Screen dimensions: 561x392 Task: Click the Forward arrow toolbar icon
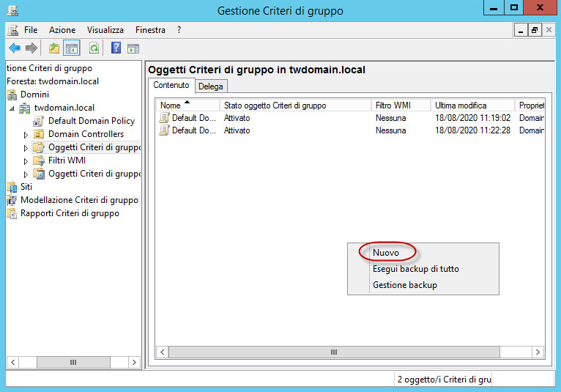pyautogui.click(x=31, y=48)
